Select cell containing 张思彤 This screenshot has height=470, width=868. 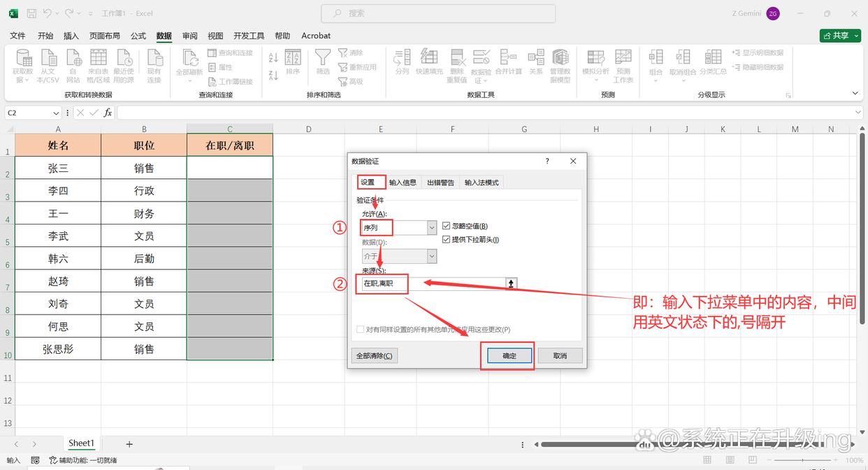[58, 349]
